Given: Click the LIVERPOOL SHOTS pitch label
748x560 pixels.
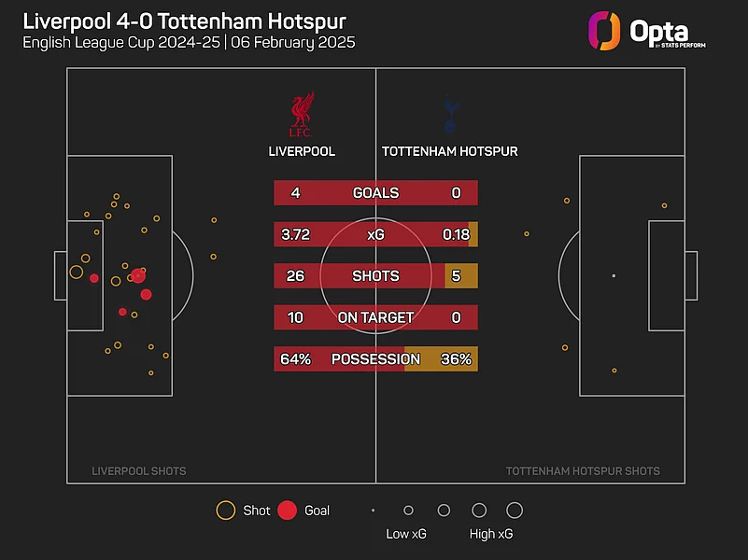Looking at the screenshot, I should 138,471.
